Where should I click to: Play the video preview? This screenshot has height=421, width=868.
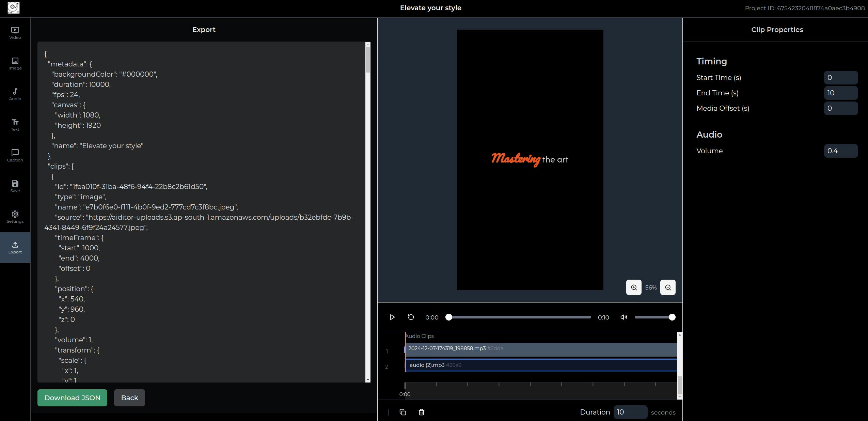point(392,317)
